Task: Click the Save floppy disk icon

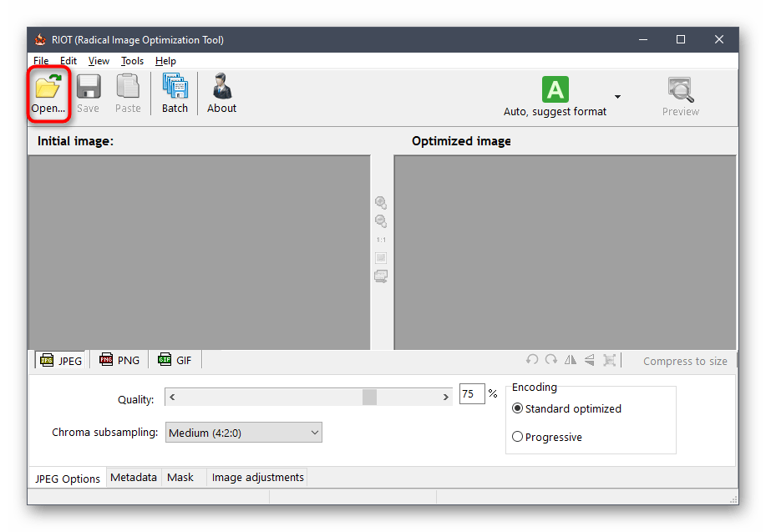Action: point(89,87)
